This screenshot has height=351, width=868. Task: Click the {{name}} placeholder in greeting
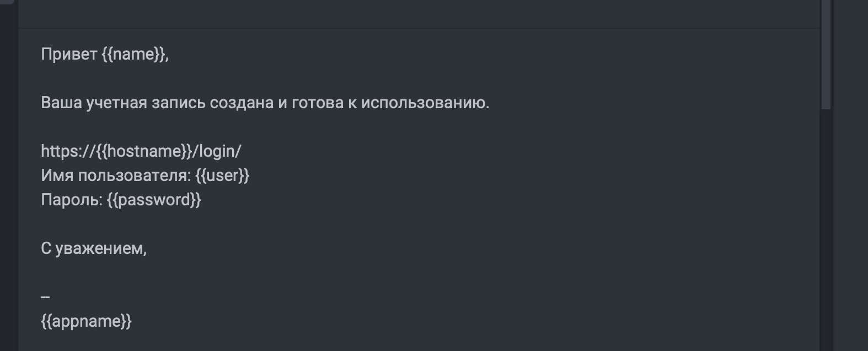pyautogui.click(x=133, y=54)
